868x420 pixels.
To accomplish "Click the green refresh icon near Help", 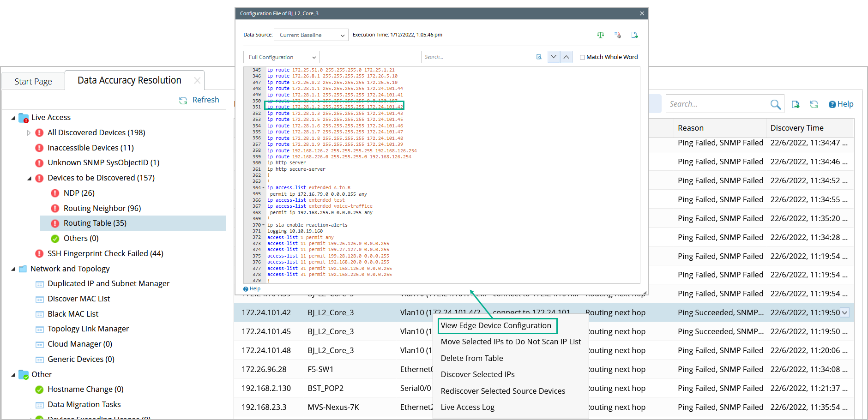I will (814, 104).
